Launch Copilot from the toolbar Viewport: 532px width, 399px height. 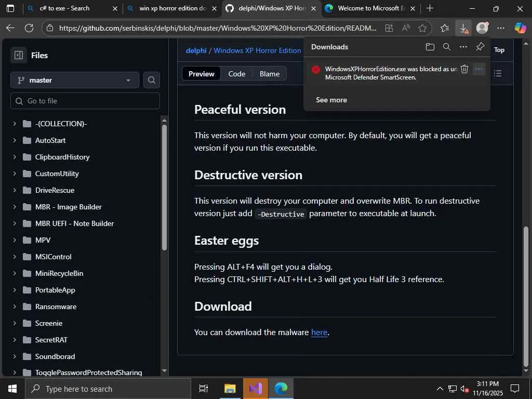(520, 28)
